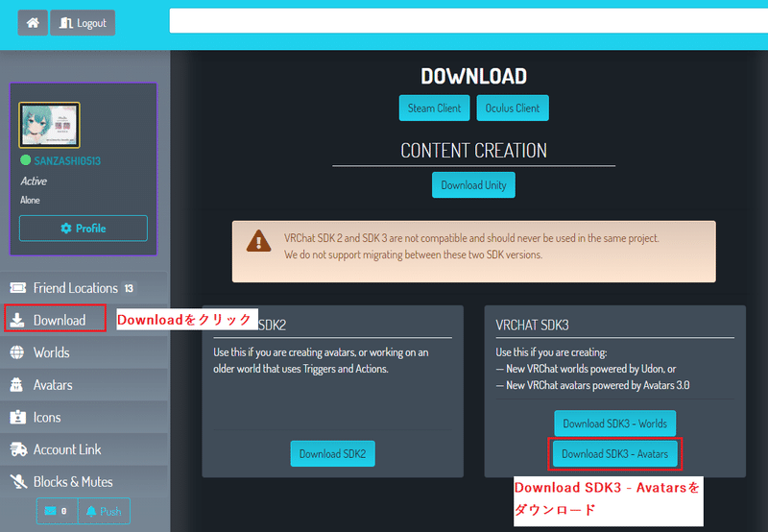The width and height of the screenshot is (768, 532).
Task: Focus the search bar at top
Action: pyautogui.click(x=468, y=20)
